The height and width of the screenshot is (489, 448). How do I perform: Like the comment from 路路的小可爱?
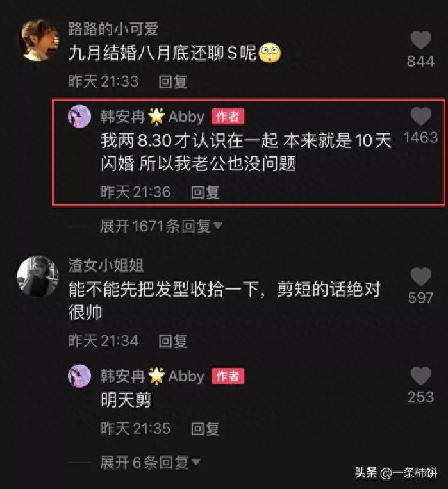pyautogui.click(x=420, y=40)
